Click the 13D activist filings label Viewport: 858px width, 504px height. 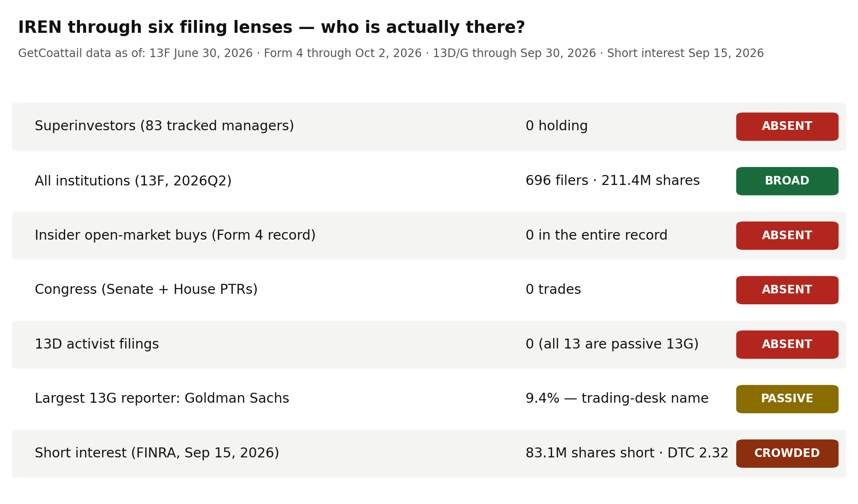[x=97, y=344]
